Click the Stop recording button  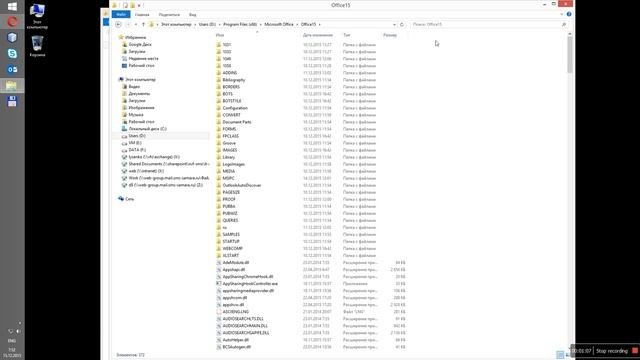pyautogui.click(x=612, y=351)
